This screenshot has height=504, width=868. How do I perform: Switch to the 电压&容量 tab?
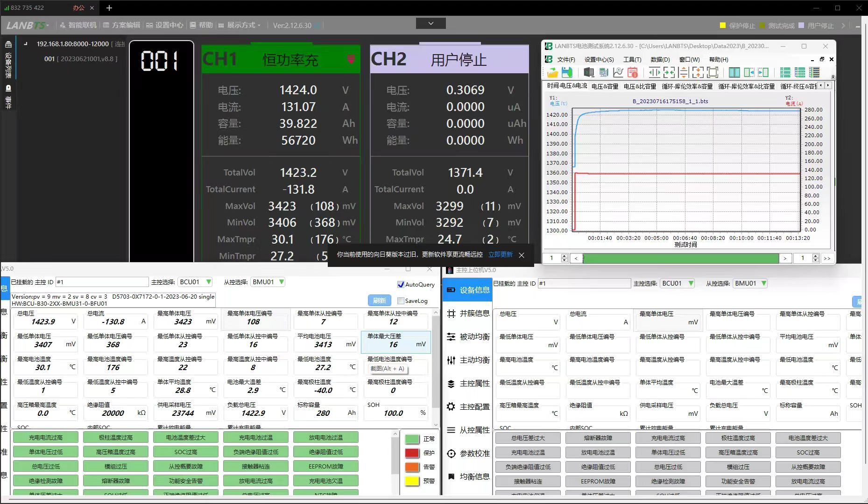coord(605,86)
